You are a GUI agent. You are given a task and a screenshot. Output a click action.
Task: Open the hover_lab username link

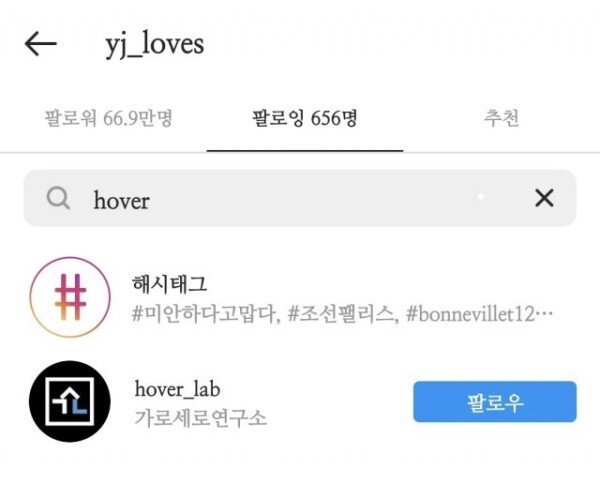click(177, 389)
